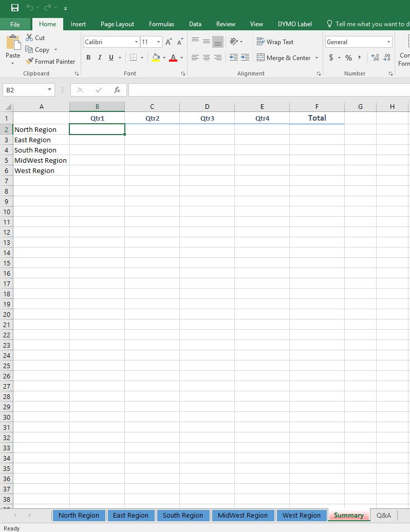Open the Calibri font name dropdown
Image resolution: width=410 pixels, height=532 pixels.
tap(136, 42)
